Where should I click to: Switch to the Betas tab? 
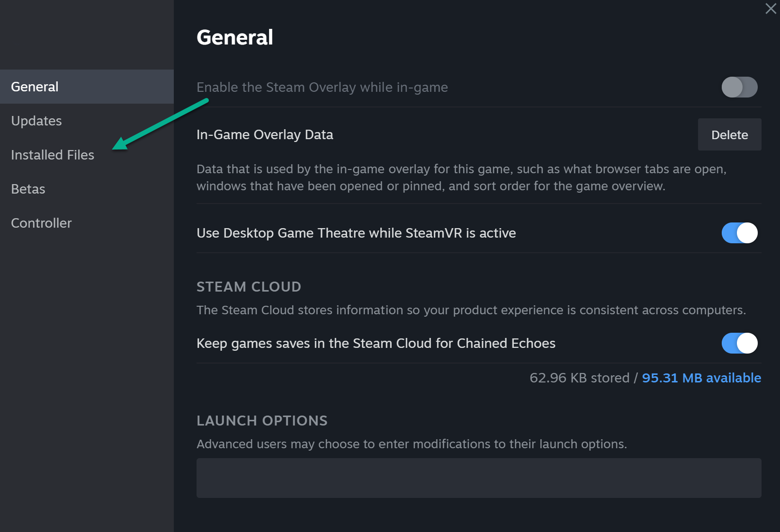point(28,189)
